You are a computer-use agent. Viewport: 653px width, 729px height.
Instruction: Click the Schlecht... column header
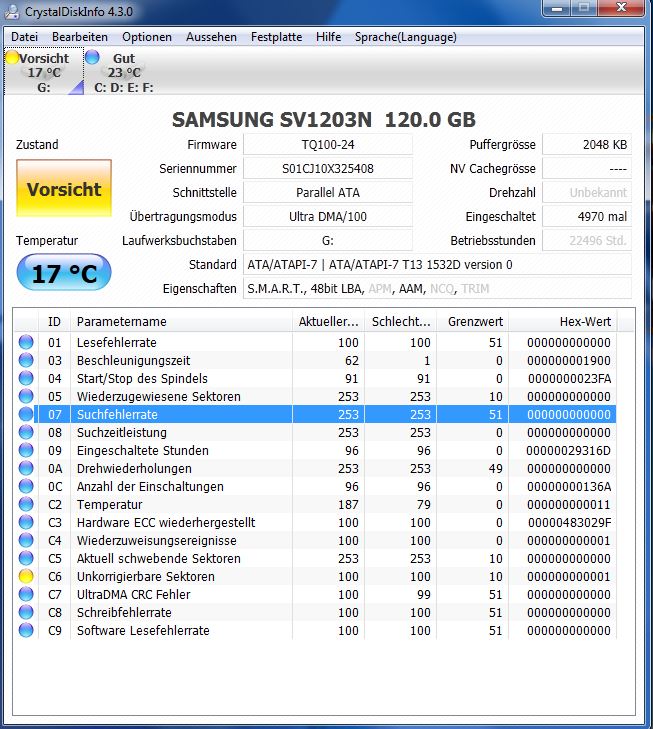tap(401, 322)
